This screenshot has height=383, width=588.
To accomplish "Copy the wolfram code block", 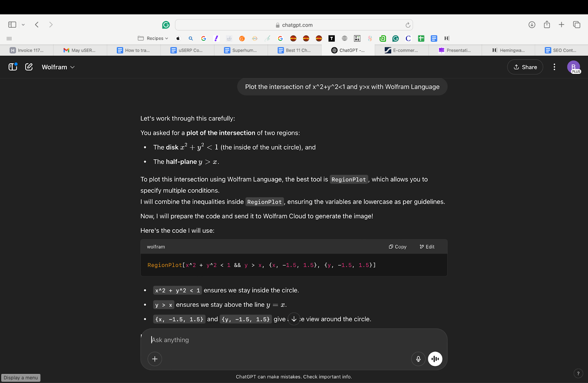I will tap(398, 247).
